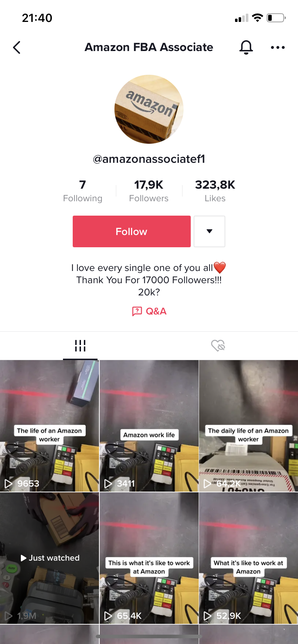Tap the 323,8K Likes count

pyautogui.click(x=215, y=191)
